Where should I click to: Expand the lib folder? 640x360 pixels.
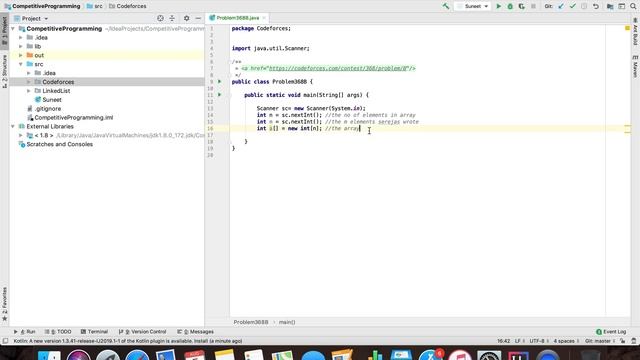21,47
